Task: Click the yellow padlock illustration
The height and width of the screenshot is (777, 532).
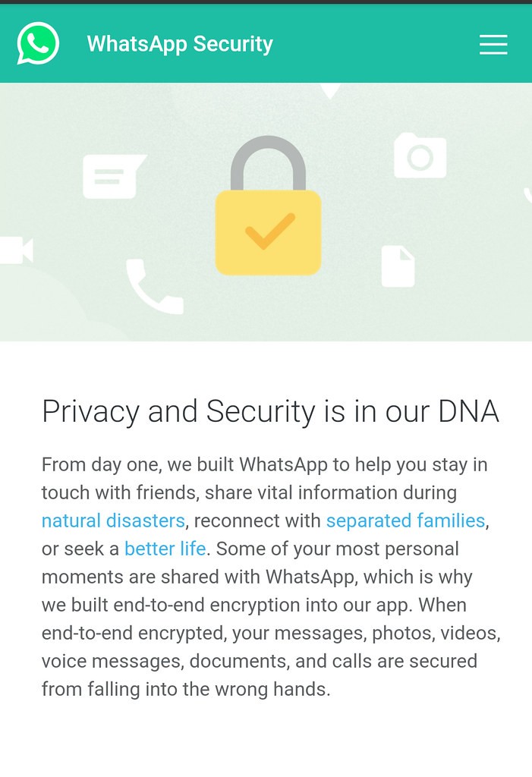Action: 268,205
